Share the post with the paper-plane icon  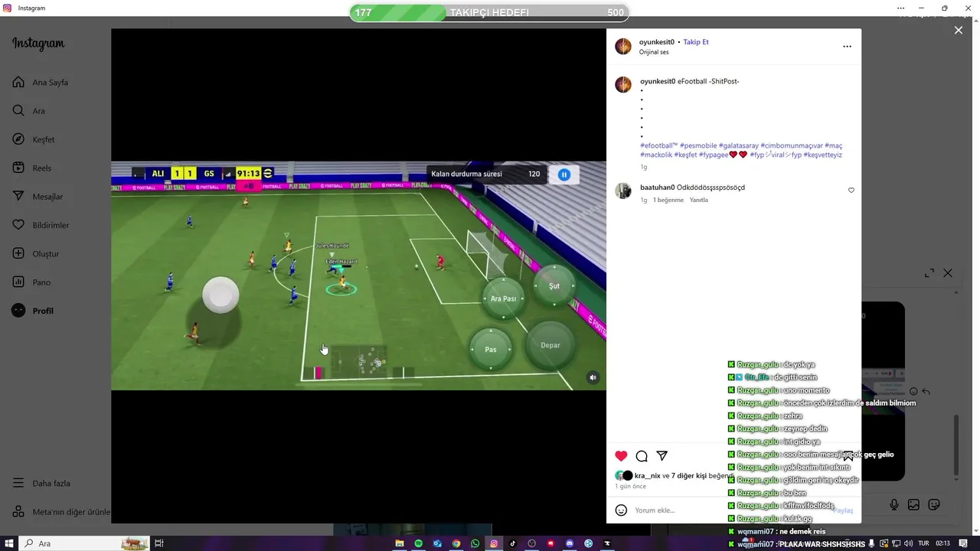point(662,456)
